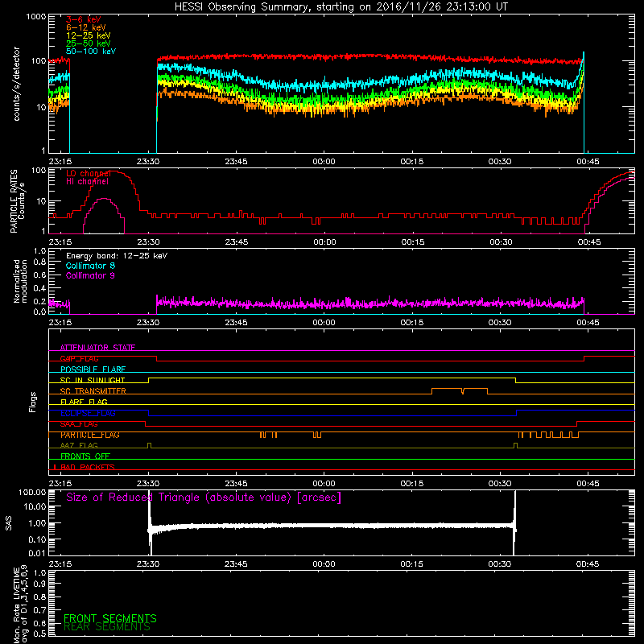This screenshot has height=644, width=644.
Task: Click the cyan '50-100 keV' legend label
Action: point(91,52)
